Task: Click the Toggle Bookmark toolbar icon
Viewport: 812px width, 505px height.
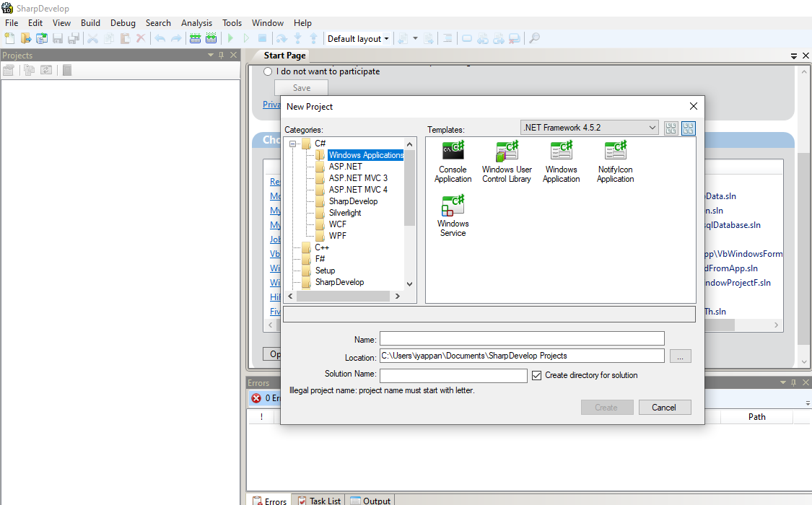Action: [466, 38]
